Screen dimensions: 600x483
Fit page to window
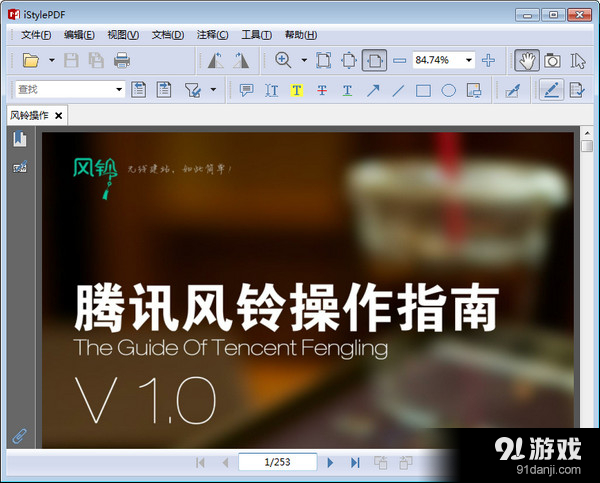tap(349, 60)
